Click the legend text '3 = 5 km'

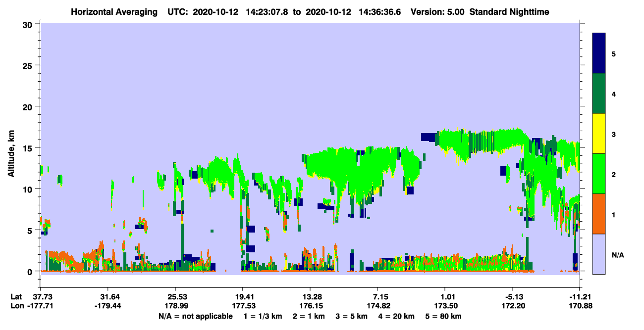point(352,316)
